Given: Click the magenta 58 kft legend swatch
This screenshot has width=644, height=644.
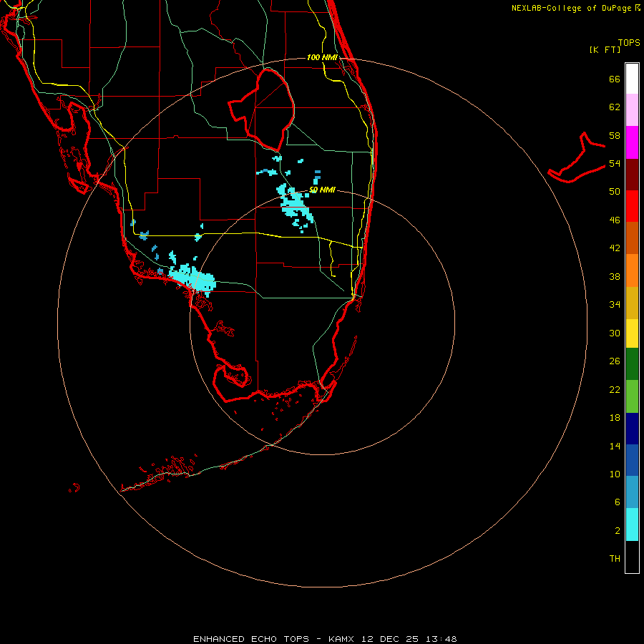Looking at the screenshot, I should [x=632, y=142].
